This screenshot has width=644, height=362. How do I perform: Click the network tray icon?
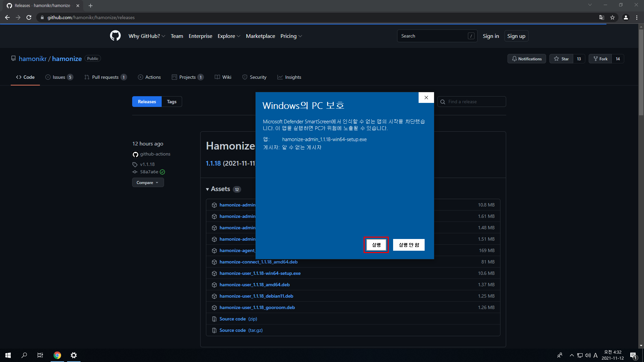pos(580,355)
